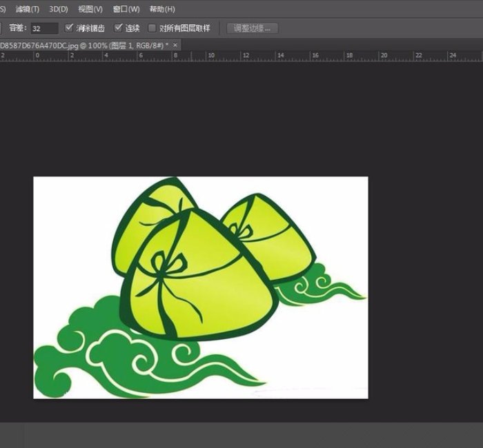Enable the 对所有图层取样 checkbox
Viewport: 483px width, 448px height.
(152, 28)
